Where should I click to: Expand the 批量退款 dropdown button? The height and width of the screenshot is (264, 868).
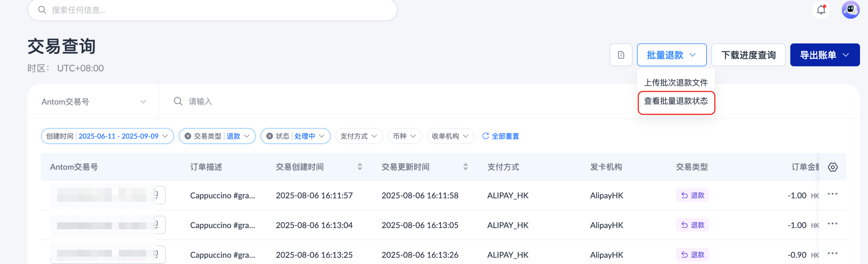(671, 55)
